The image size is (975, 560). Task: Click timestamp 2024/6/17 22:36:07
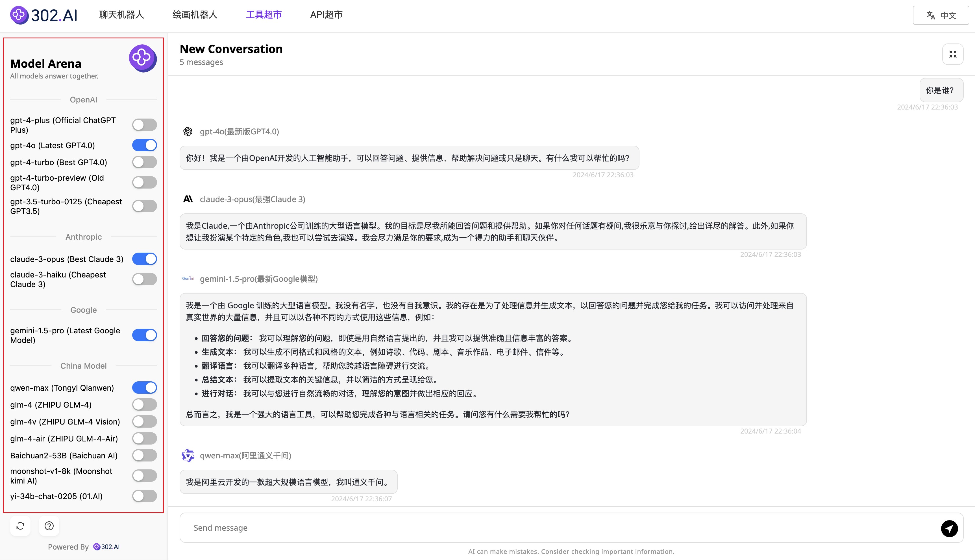361,499
